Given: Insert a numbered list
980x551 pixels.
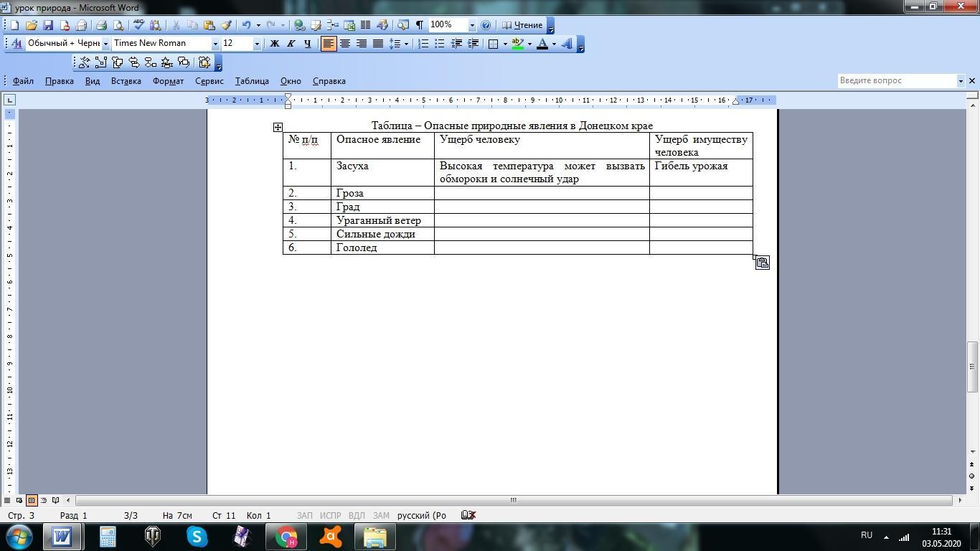Looking at the screenshot, I should pyautogui.click(x=423, y=44).
